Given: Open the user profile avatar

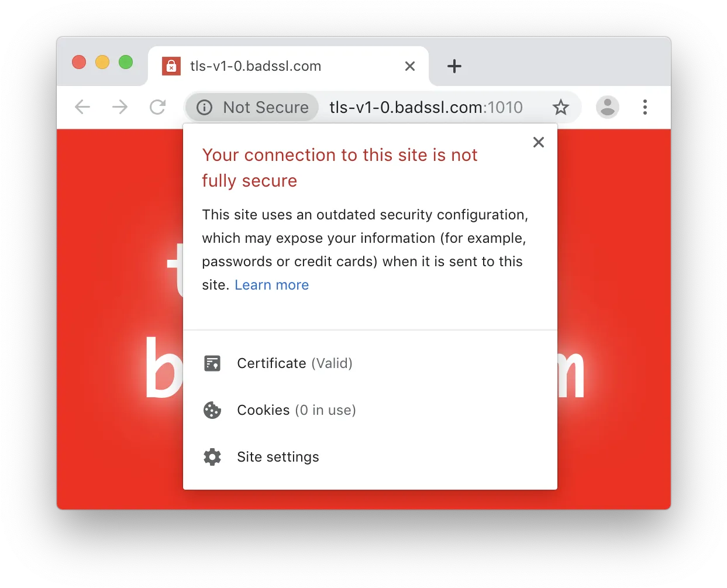Looking at the screenshot, I should click(x=607, y=107).
